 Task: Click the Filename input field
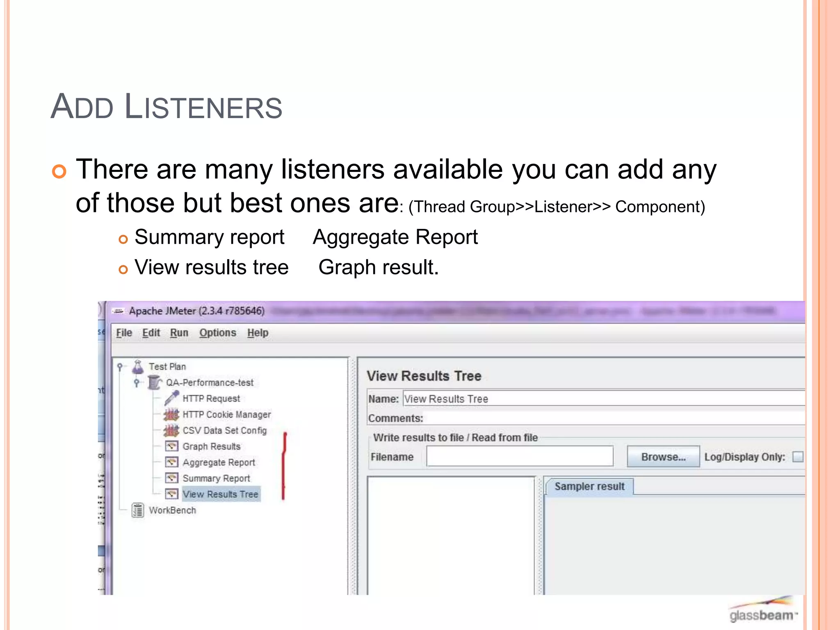[x=520, y=457]
